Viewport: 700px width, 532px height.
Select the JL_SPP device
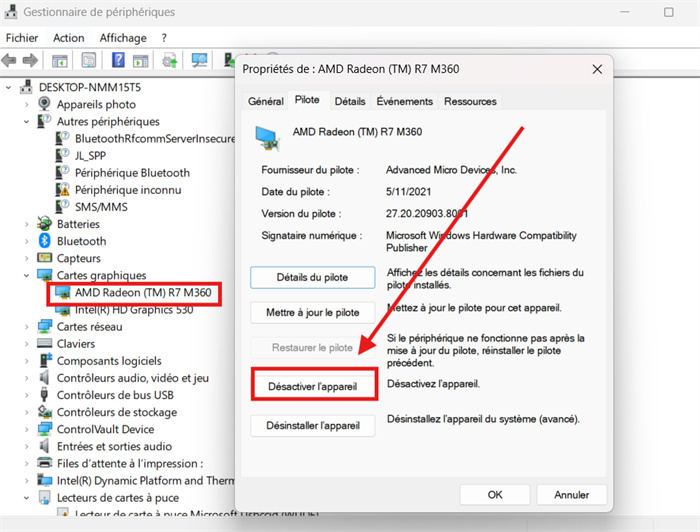click(x=90, y=155)
